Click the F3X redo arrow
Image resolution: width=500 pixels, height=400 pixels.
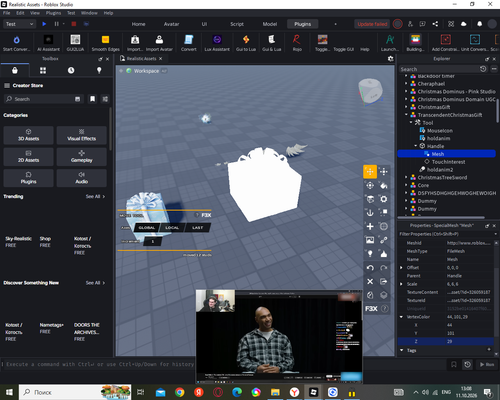click(384, 268)
